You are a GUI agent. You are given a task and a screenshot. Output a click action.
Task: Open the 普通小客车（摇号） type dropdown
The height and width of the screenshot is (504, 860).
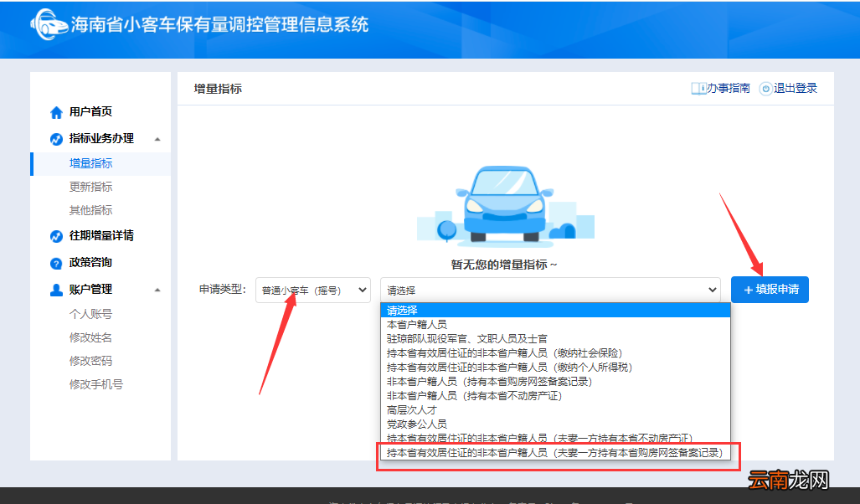tap(313, 291)
